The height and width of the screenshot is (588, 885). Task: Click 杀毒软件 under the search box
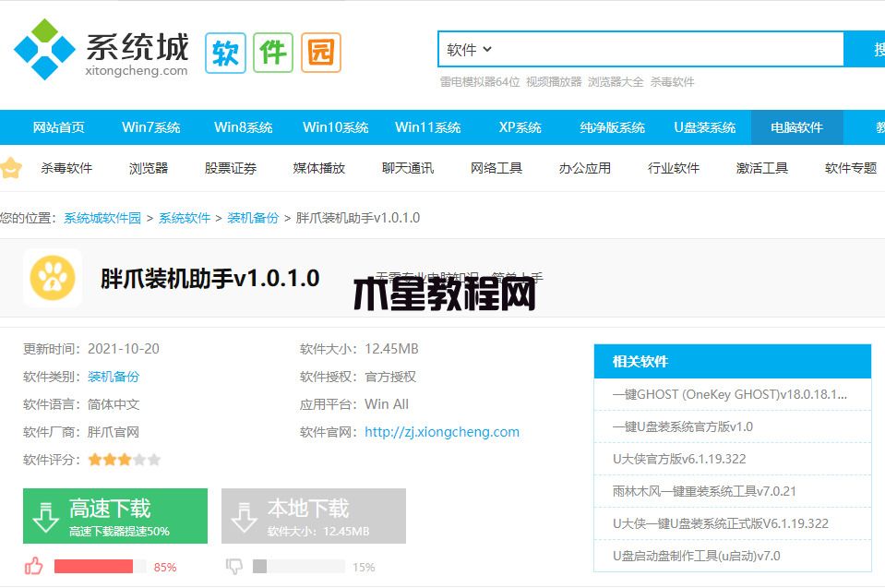(x=672, y=82)
